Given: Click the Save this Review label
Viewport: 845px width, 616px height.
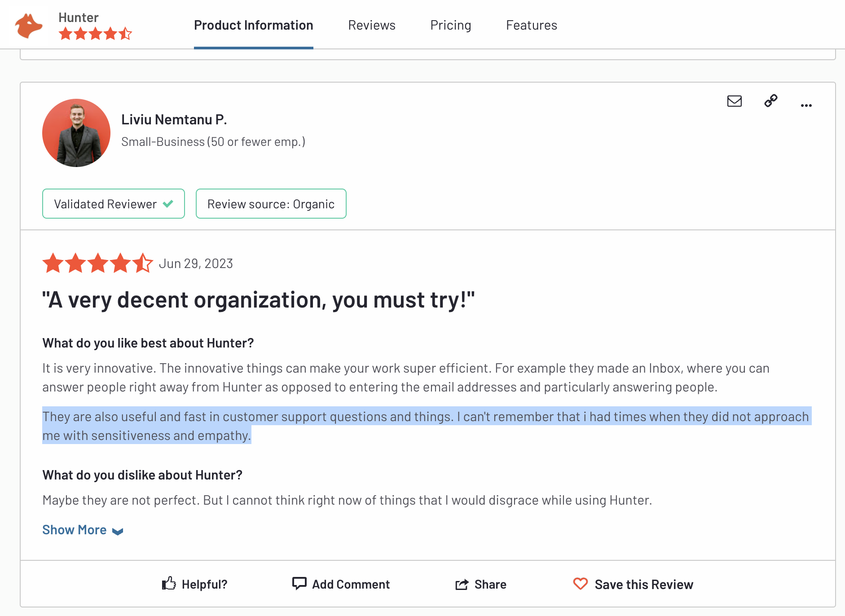Looking at the screenshot, I should pyautogui.click(x=644, y=584).
